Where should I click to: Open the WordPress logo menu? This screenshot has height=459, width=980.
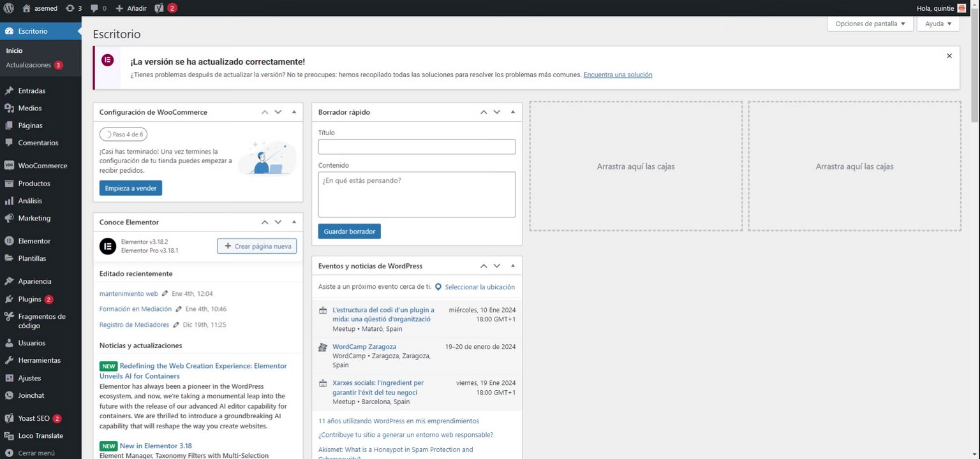[x=9, y=8]
